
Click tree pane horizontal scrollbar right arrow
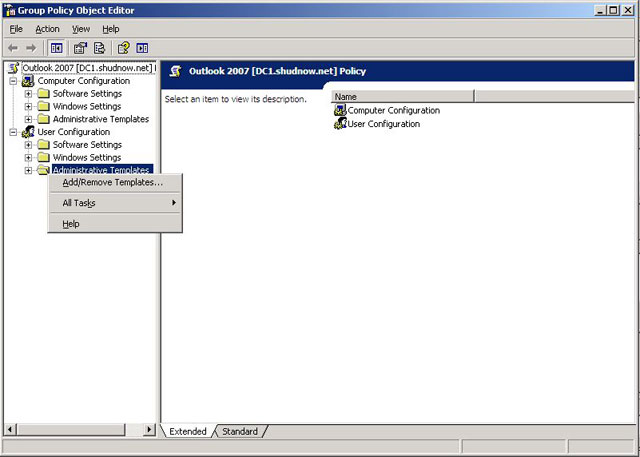(149, 429)
